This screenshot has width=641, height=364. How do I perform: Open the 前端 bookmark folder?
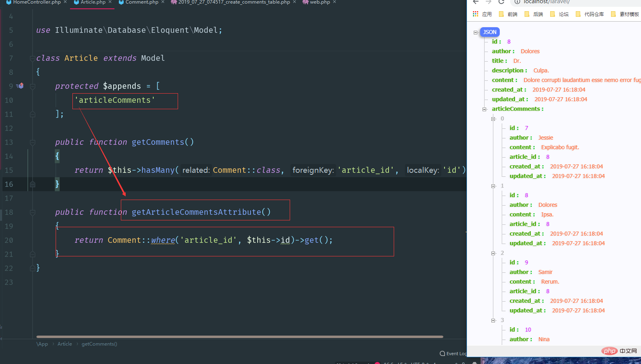tap(508, 14)
